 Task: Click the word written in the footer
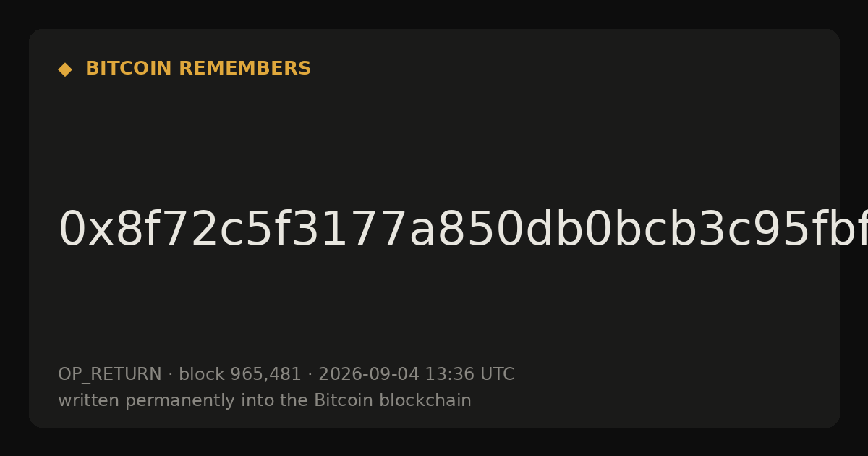click(89, 400)
